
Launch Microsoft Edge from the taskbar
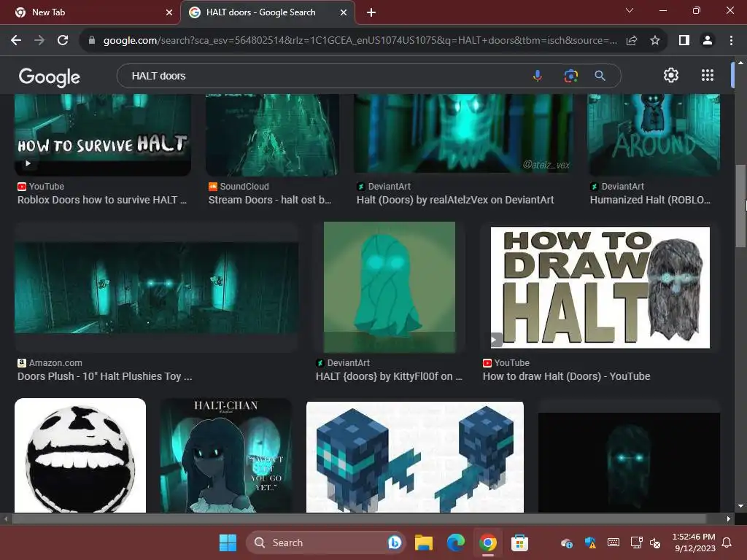(455, 542)
